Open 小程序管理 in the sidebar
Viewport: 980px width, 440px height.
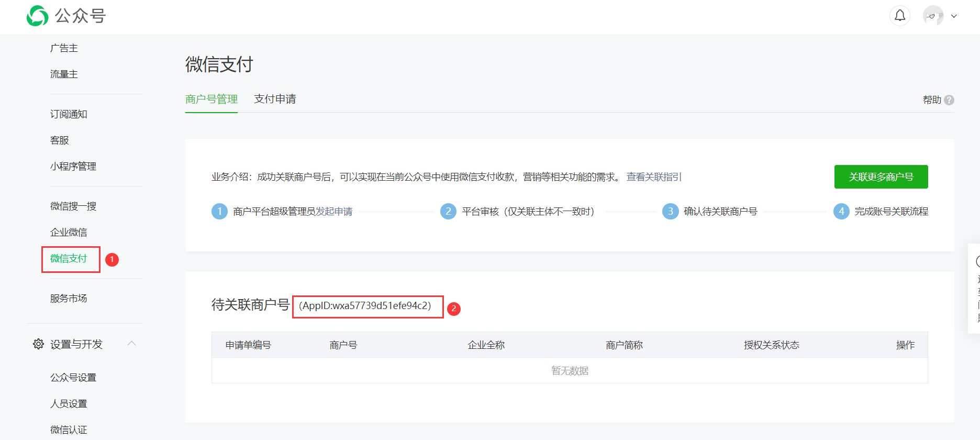[x=73, y=167]
